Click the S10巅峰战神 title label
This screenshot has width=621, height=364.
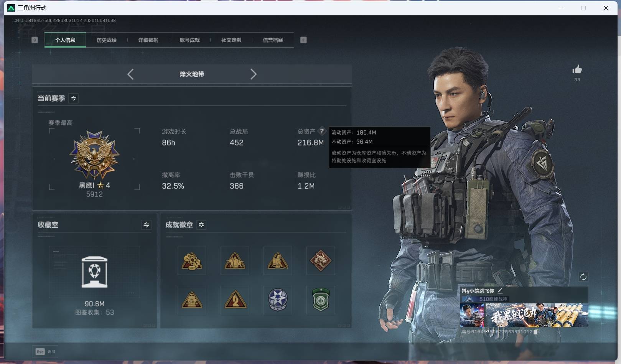[x=493, y=299]
